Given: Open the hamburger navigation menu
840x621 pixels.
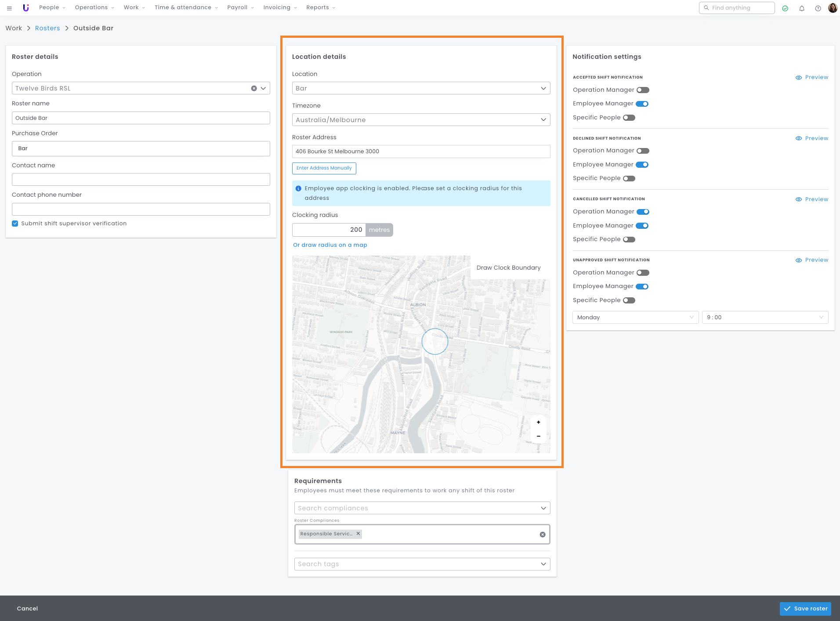Looking at the screenshot, I should [x=9, y=8].
